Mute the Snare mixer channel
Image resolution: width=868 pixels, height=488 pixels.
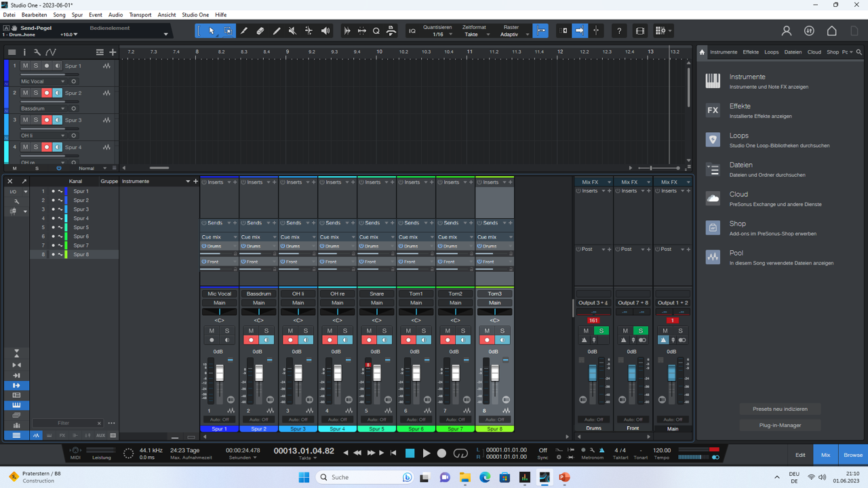pos(369,331)
